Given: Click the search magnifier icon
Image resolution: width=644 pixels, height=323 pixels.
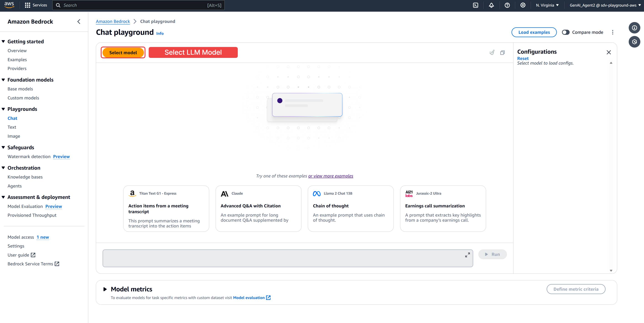Looking at the screenshot, I should click(58, 5).
